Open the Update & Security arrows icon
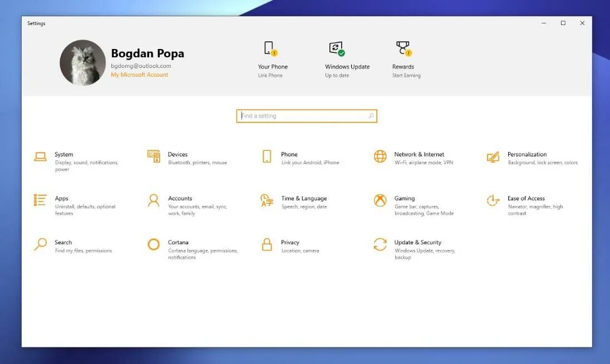 click(x=380, y=244)
